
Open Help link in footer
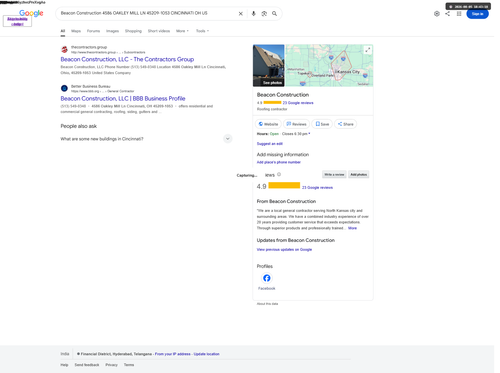(x=64, y=365)
